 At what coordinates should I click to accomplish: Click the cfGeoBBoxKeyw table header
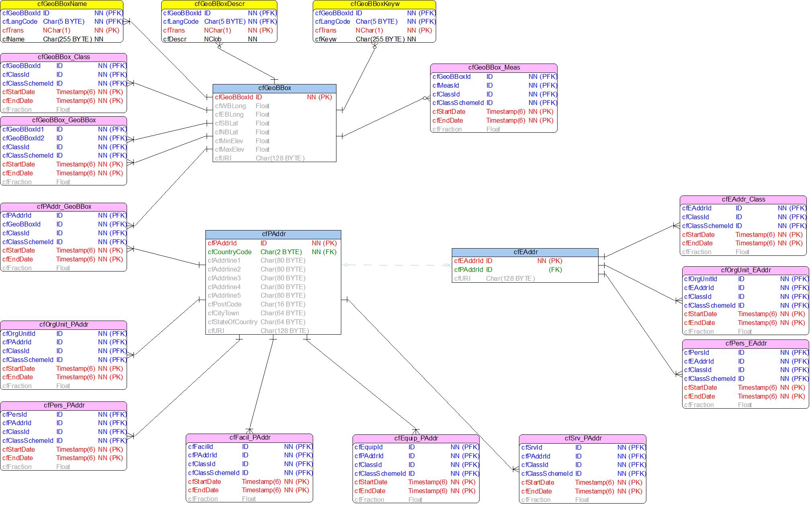375,4
